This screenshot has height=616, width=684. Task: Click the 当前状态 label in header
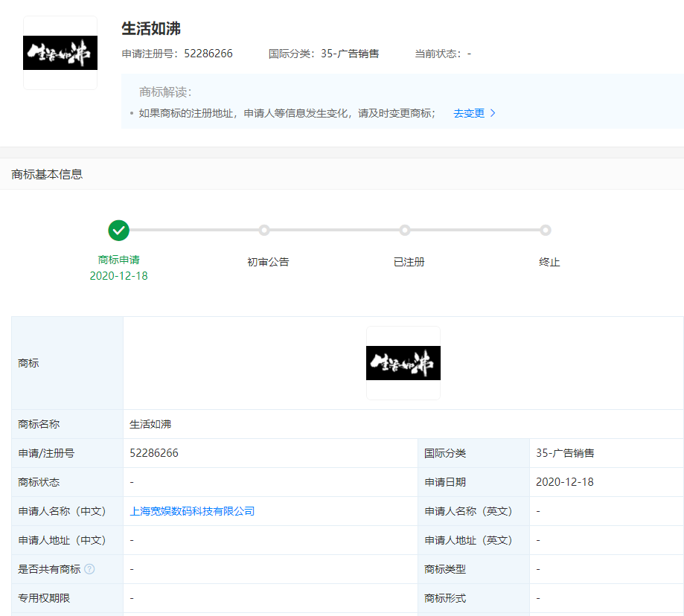coord(438,54)
